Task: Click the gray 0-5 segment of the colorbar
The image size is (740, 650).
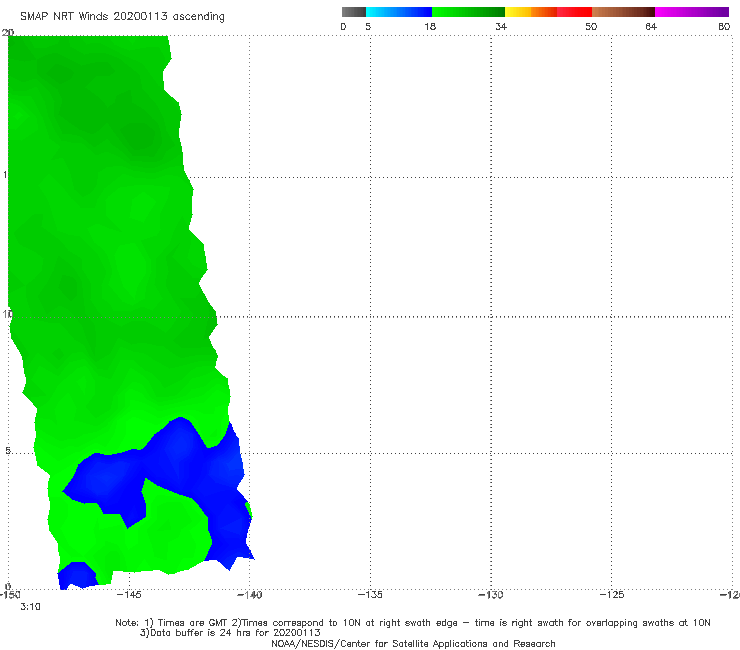Action: [354, 12]
